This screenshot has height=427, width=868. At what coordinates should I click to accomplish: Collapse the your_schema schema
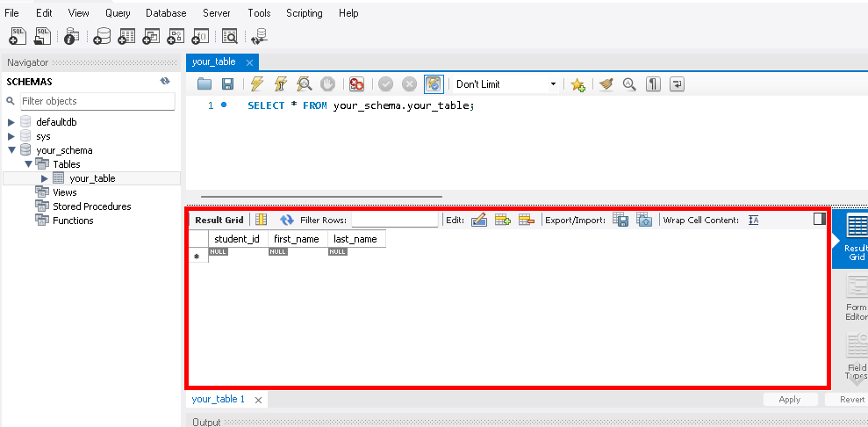(11, 150)
